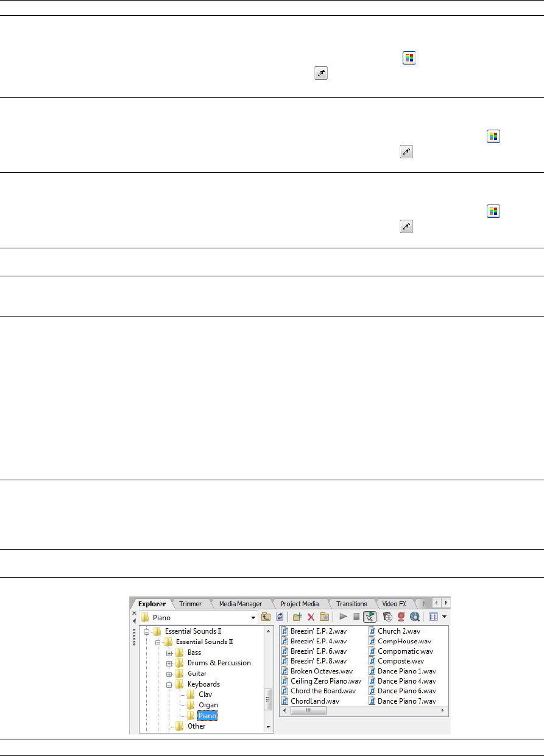The image size is (544, 756).
Task: Select Dance Piano 7.wav file
Action: click(x=402, y=701)
